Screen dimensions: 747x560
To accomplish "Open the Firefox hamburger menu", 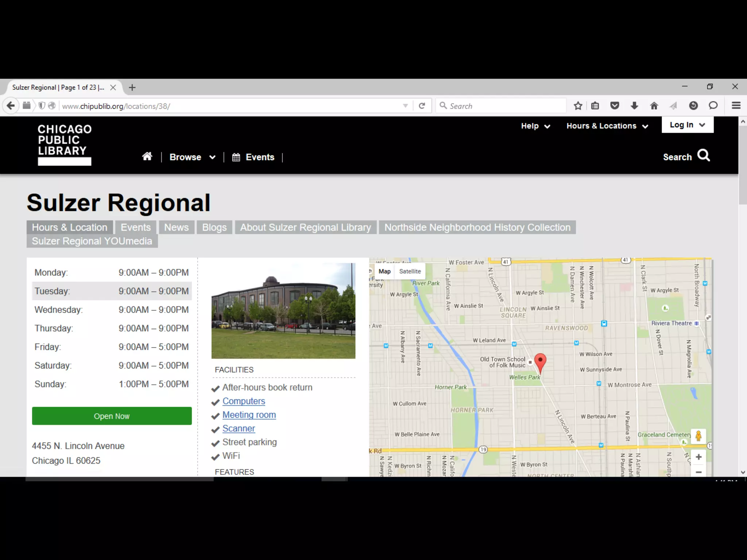I will click(736, 106).
